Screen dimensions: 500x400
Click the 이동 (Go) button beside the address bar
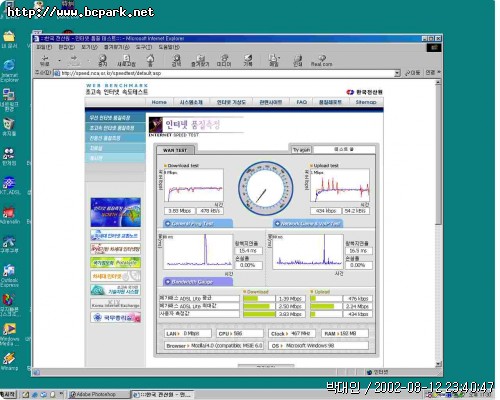pos(412,72)
